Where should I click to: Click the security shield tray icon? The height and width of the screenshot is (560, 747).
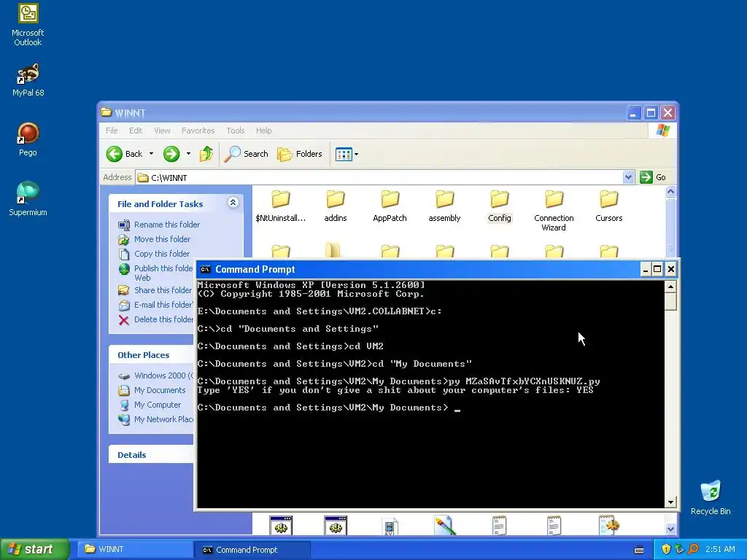[666, 549]
